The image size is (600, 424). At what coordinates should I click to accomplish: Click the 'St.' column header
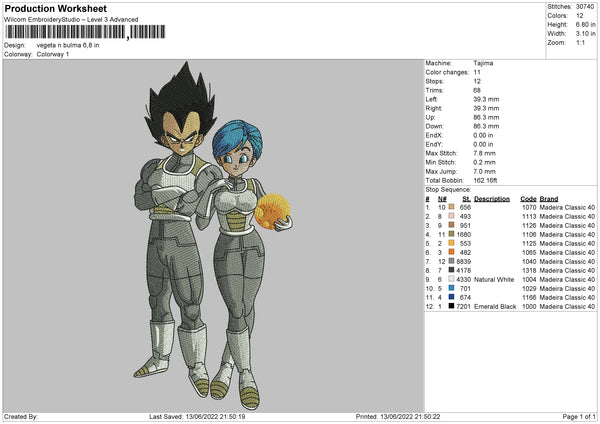[x=466, y=199]
